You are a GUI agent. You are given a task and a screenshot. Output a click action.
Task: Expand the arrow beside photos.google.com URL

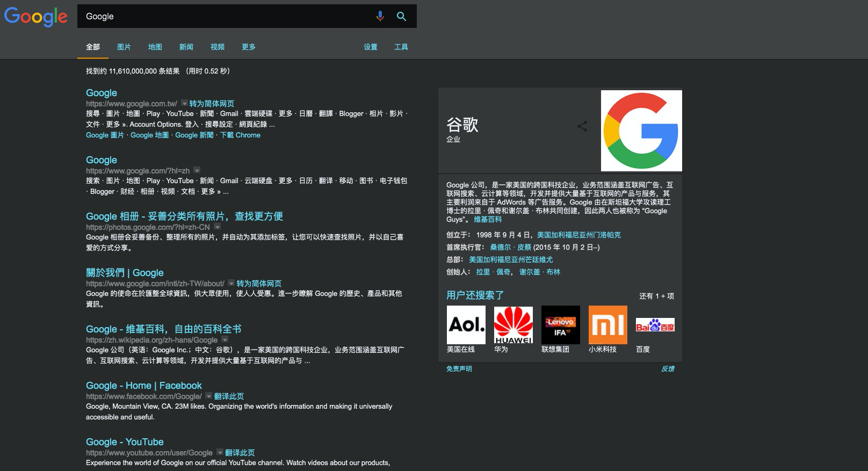click(x=217, y=227)
